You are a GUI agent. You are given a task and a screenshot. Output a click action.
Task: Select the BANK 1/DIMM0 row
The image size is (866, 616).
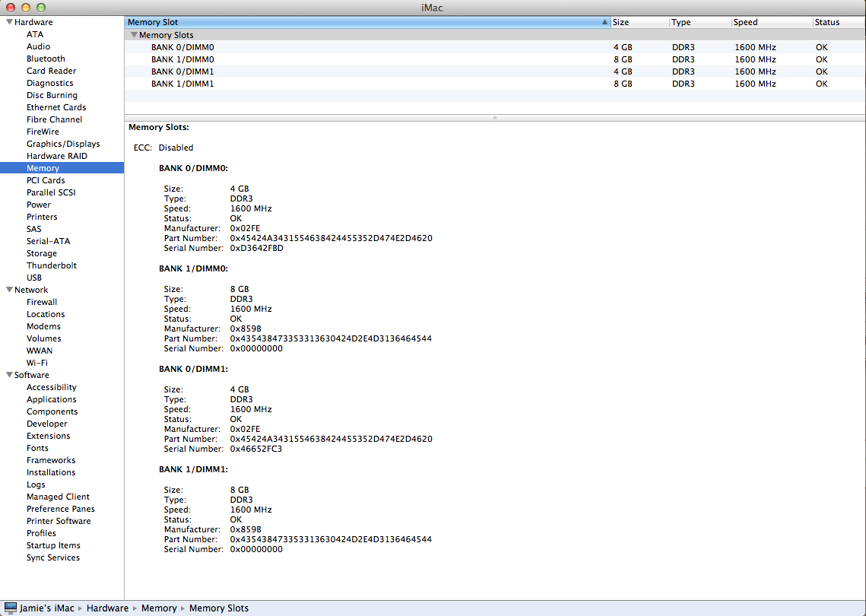495,59
